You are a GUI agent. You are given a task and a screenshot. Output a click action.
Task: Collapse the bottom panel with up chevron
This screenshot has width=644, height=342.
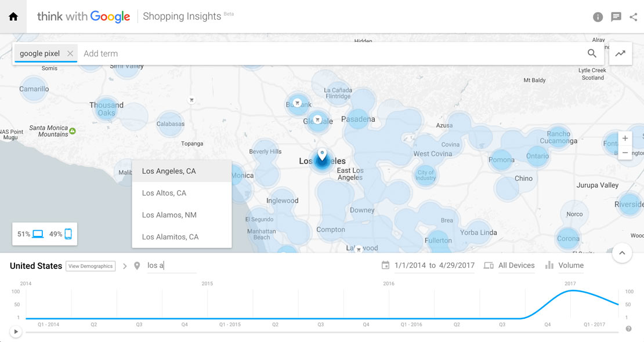622,253
